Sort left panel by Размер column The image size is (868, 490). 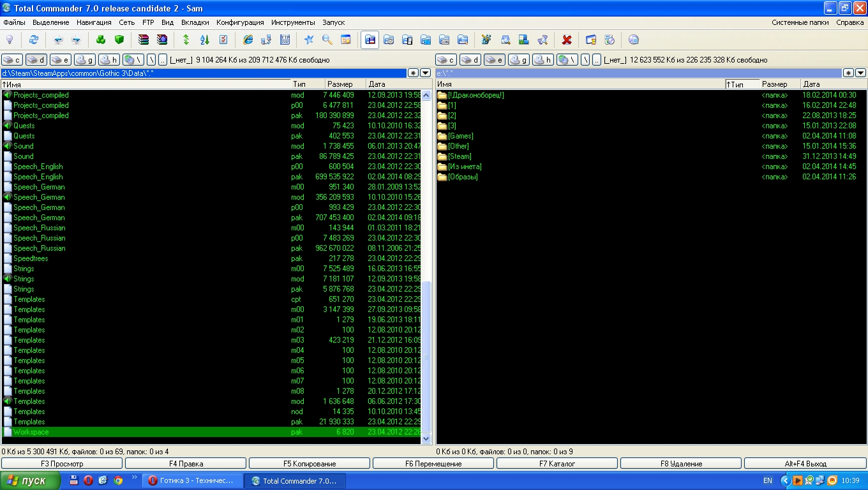[x=345, y=84]
